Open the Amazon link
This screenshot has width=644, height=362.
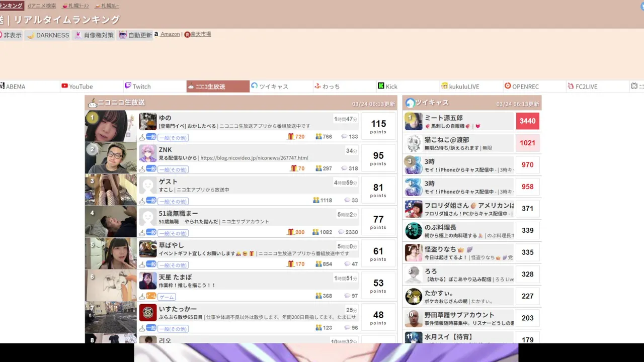click(170, 34)
